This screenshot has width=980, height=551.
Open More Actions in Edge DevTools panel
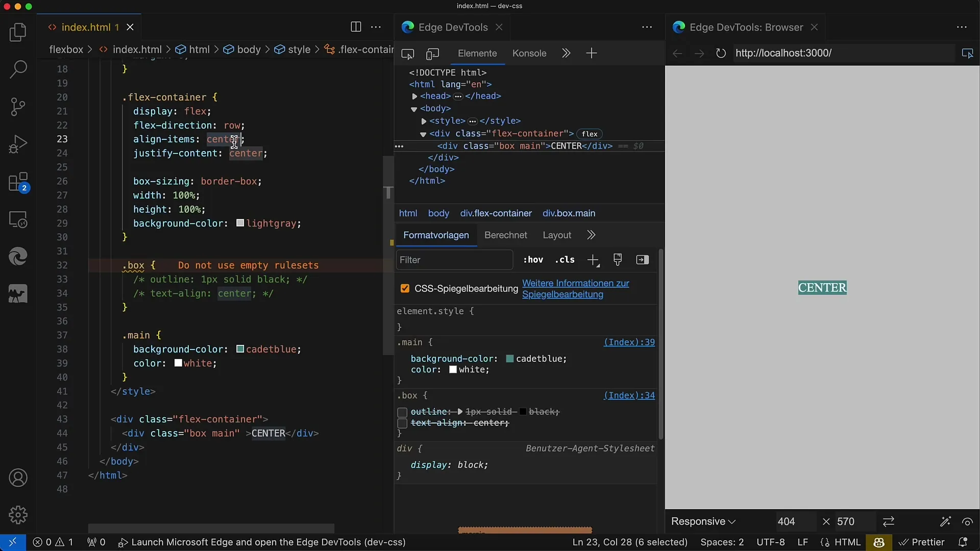click(x=647, y=27)
